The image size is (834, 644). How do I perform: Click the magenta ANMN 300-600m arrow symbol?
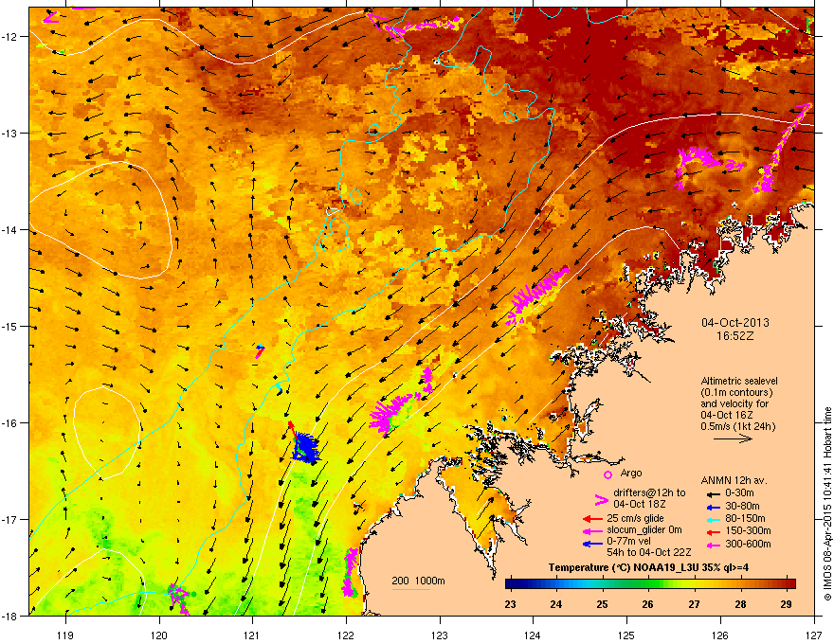pyautogui.click(x=713, y=545)
